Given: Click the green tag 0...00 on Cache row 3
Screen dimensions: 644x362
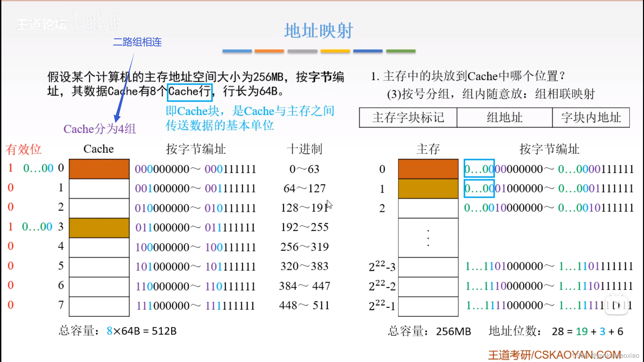Looking at the screenshot, I should pos(37,227).
